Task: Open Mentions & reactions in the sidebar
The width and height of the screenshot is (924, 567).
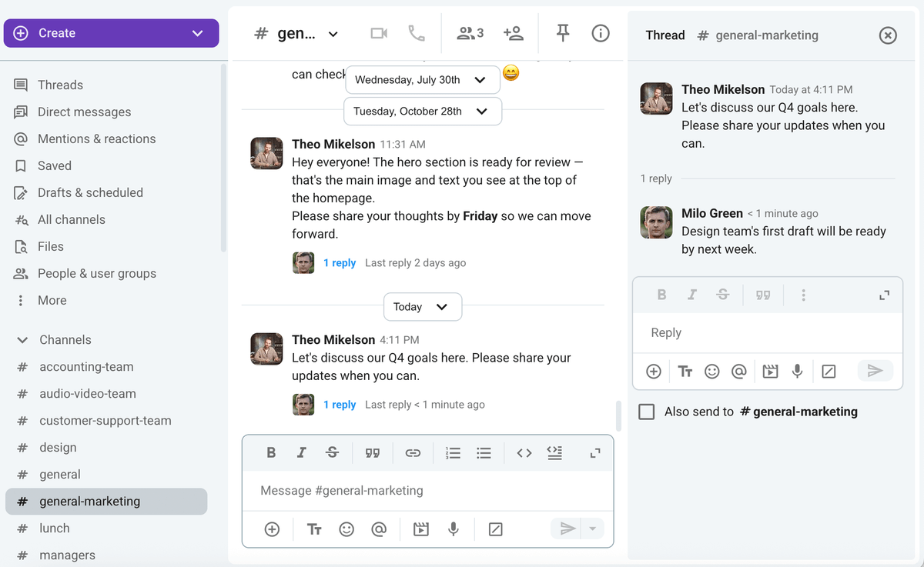Action: click(x=95, y=138)
